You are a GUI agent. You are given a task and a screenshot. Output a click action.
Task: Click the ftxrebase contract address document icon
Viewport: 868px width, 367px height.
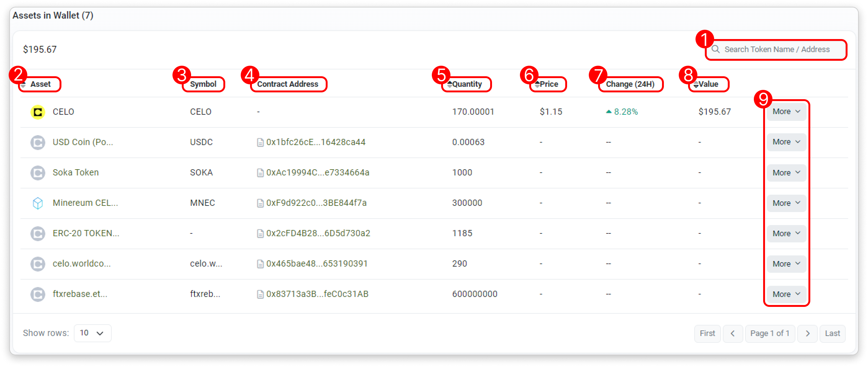(x=260, y=294)
